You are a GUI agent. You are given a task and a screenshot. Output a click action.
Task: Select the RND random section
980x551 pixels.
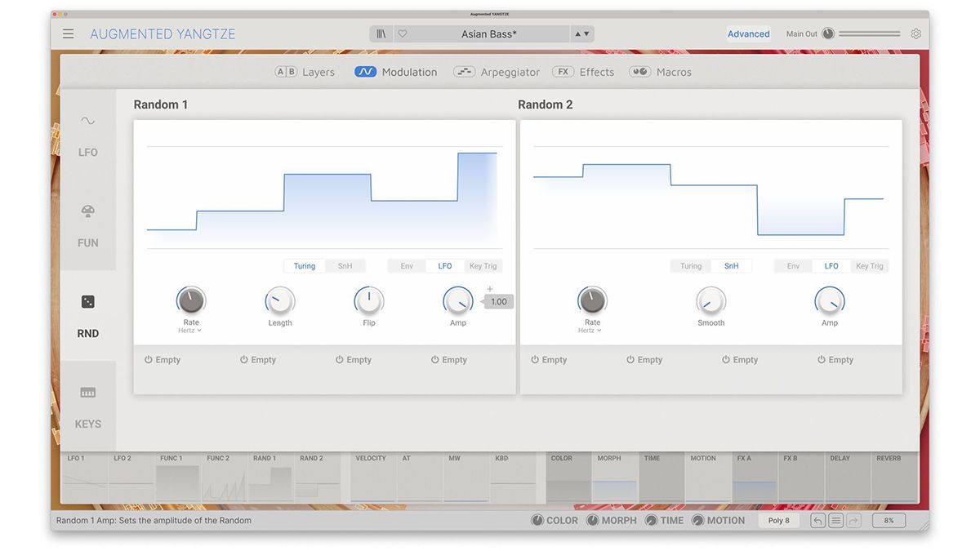(87, 316)
